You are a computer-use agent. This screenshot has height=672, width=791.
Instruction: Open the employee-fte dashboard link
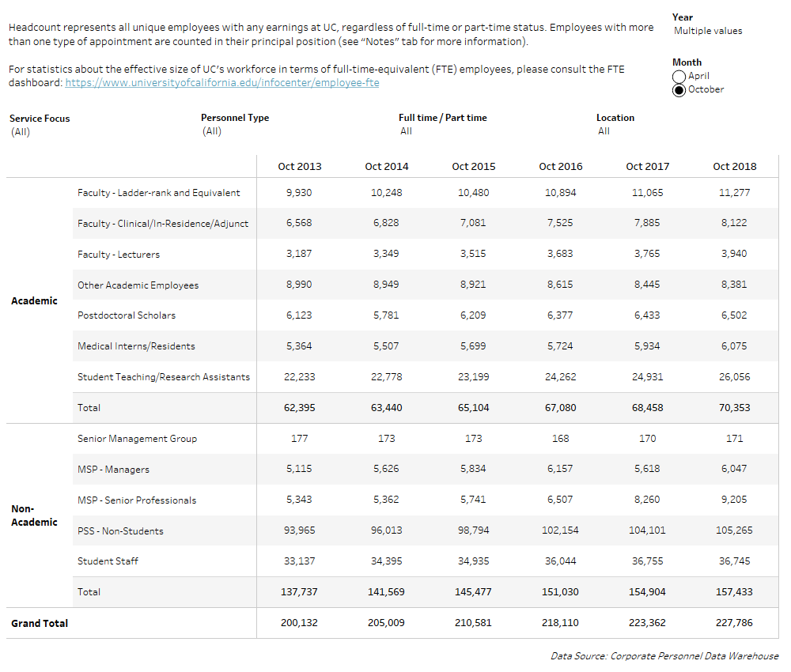221,83
